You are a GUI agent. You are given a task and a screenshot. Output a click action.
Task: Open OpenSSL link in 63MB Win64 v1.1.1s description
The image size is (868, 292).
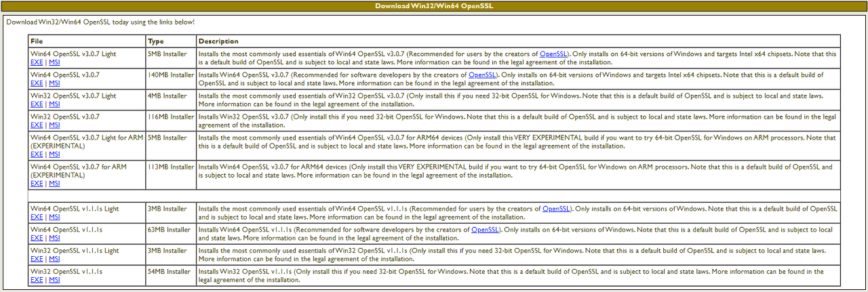click(x=485, y=230)
